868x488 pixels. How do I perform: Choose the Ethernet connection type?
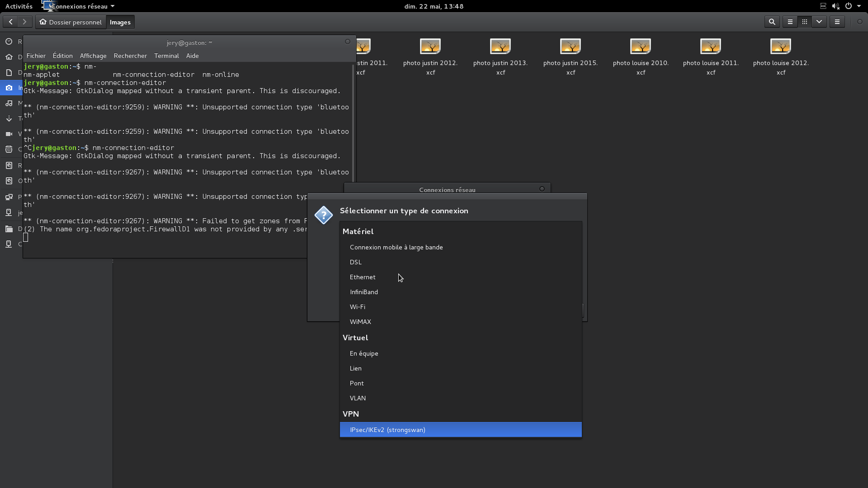point(461,277)
